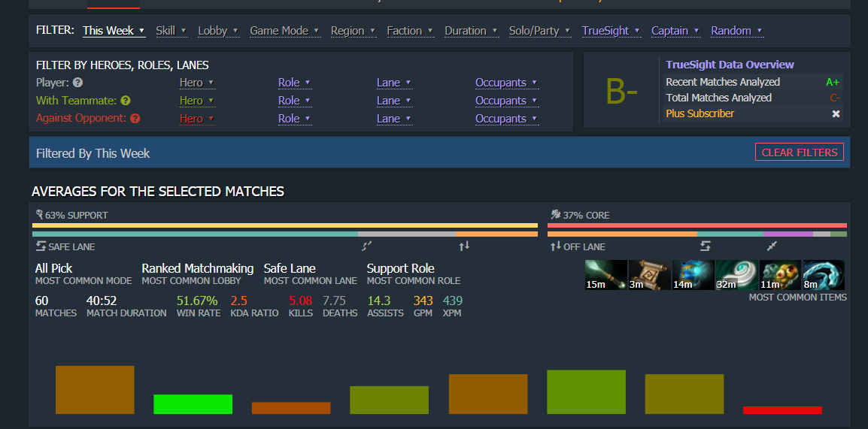Open the Random filter dropdown

(737, 31)
